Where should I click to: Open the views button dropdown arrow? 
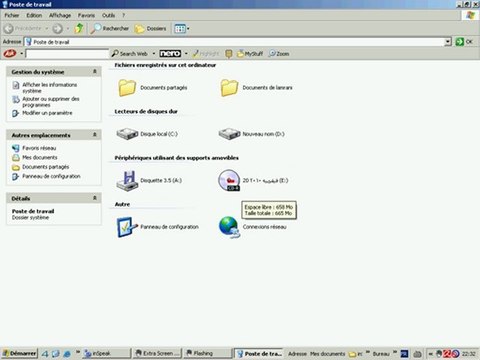click(188, 29)
